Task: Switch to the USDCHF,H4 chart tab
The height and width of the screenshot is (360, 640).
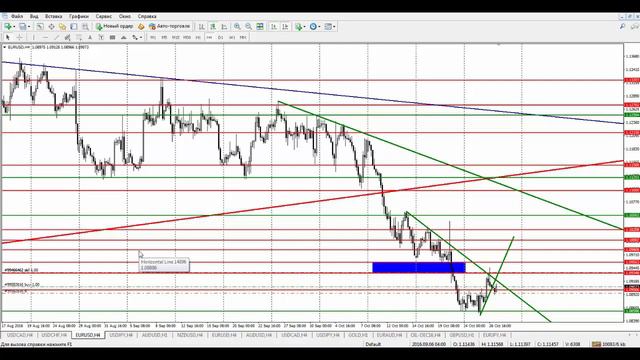Action: (x=54, y=335)
